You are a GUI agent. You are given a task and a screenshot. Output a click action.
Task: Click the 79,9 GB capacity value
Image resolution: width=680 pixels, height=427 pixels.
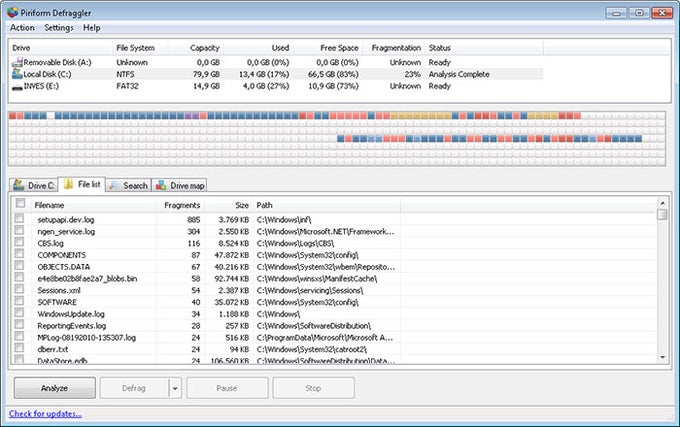[206, 74]
